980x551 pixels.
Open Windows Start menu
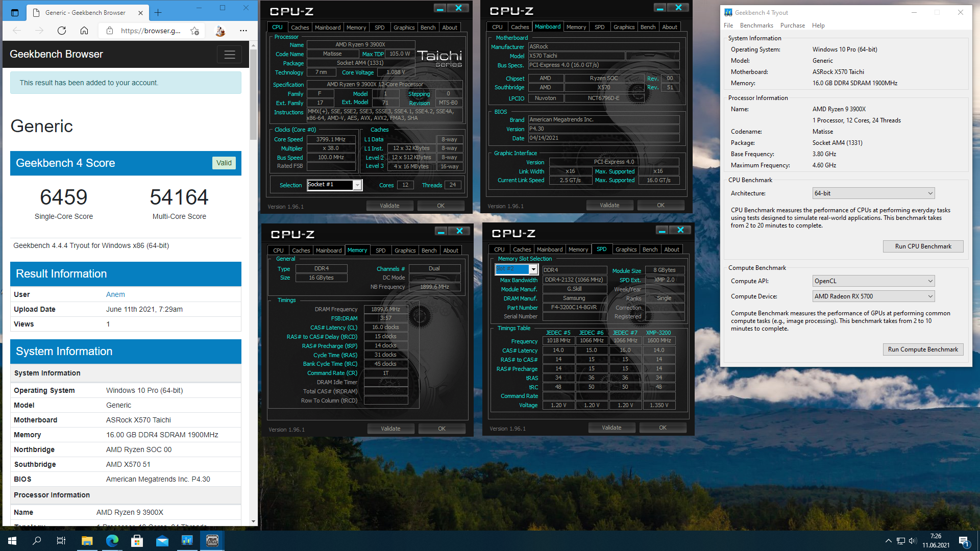(12, 541)
